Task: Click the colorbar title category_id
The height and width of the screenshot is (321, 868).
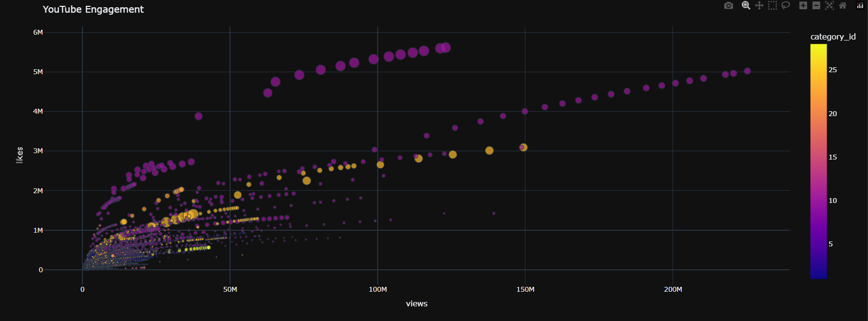Action: 833,37
